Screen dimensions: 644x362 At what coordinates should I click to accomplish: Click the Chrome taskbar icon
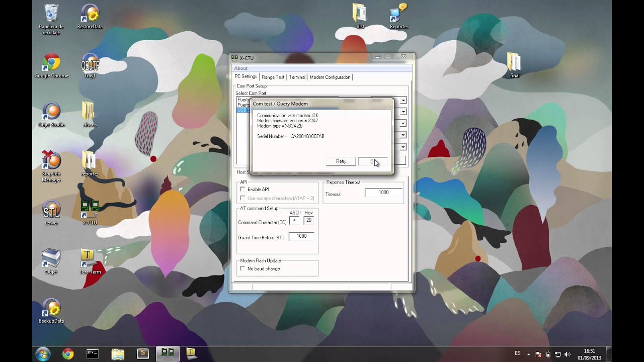(68, 354)
